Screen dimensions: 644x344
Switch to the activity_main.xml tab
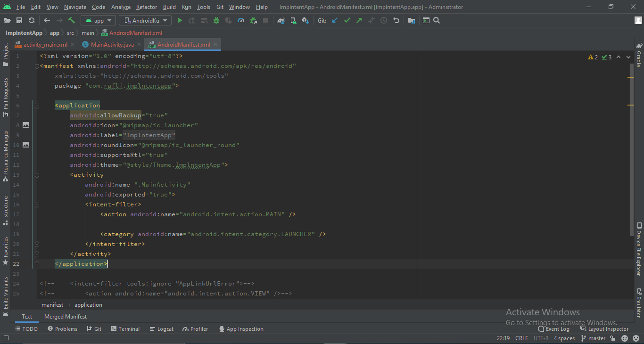45,45
